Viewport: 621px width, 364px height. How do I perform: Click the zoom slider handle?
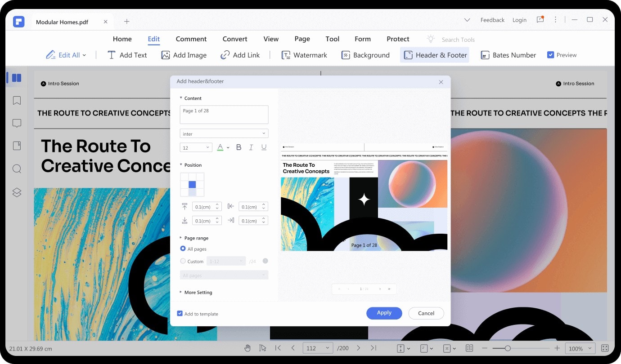[x=508, y=348]
